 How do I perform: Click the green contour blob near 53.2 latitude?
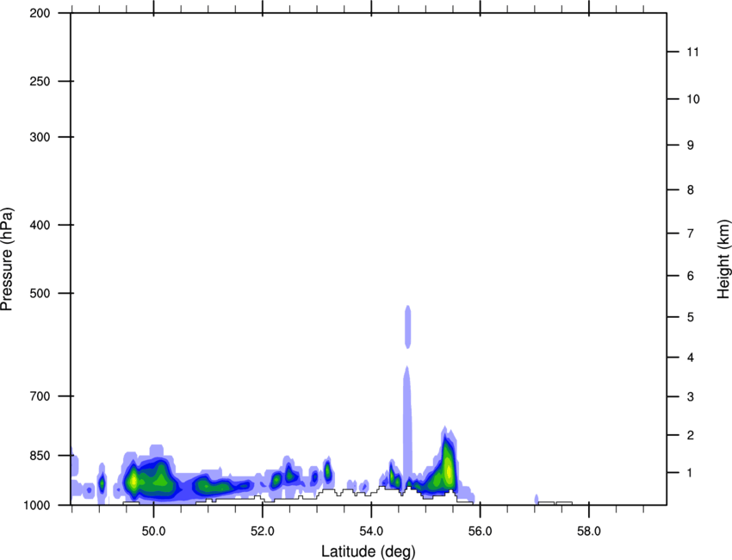pos(328,470)
